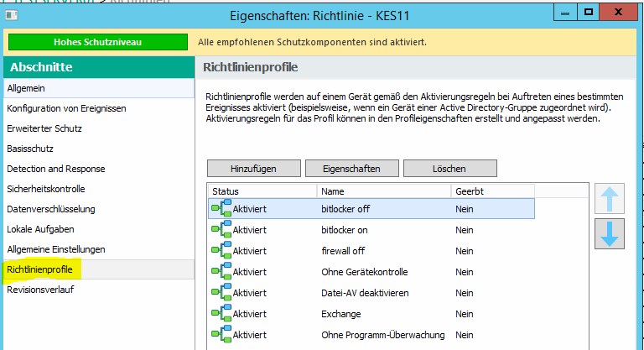This screenshot has height=350, width=644.
Task: Click 'Aktiviert' status in firewall off row
Action: tap(249, 251)
